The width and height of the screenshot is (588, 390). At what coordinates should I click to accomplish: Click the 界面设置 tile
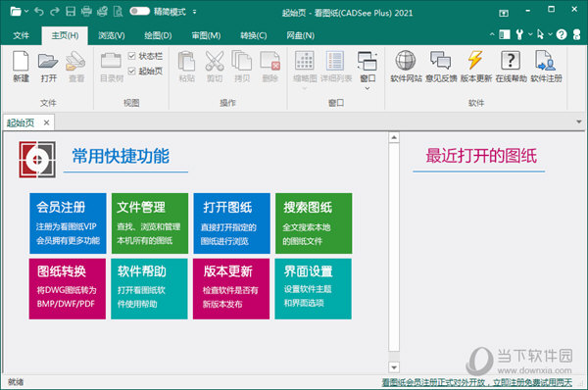click(314, 289)
